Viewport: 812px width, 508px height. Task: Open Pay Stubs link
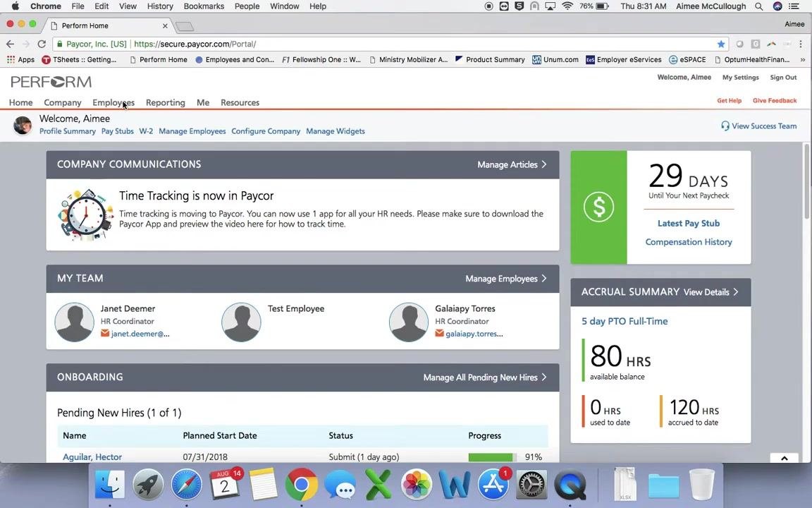[117, 131]
